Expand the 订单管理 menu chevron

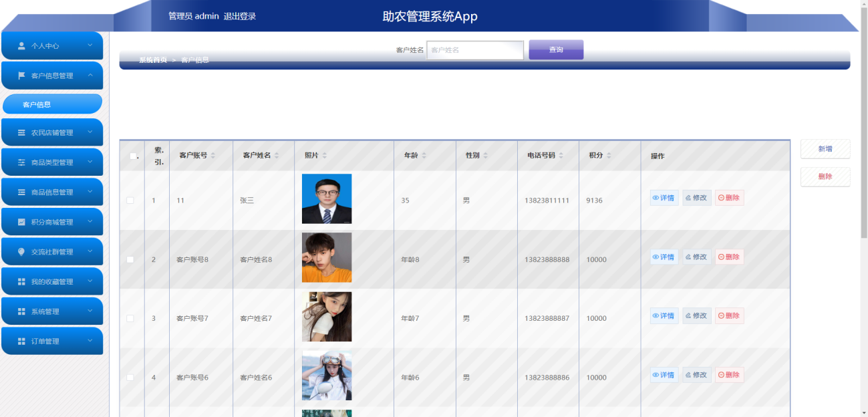click(90, 341)
